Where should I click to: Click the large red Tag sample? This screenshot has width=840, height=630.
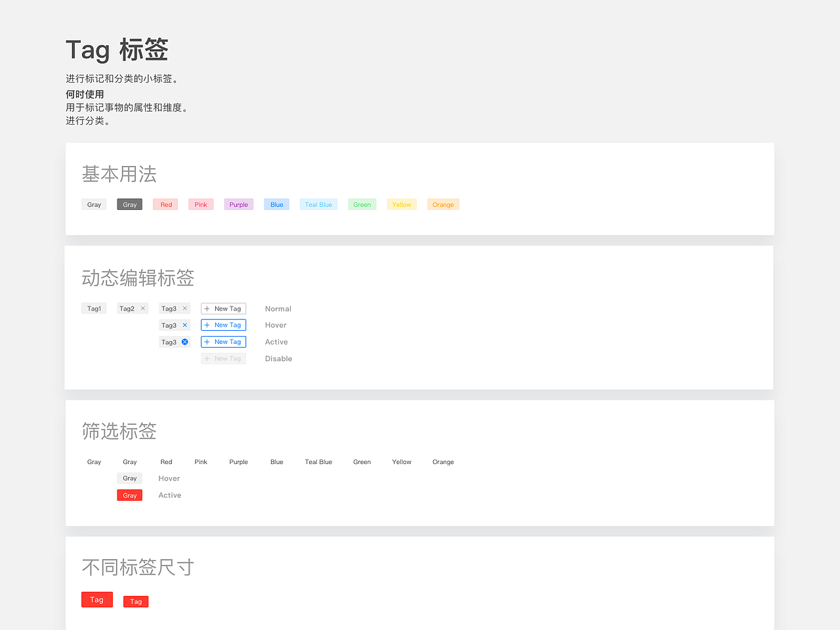tap(96, 599)
